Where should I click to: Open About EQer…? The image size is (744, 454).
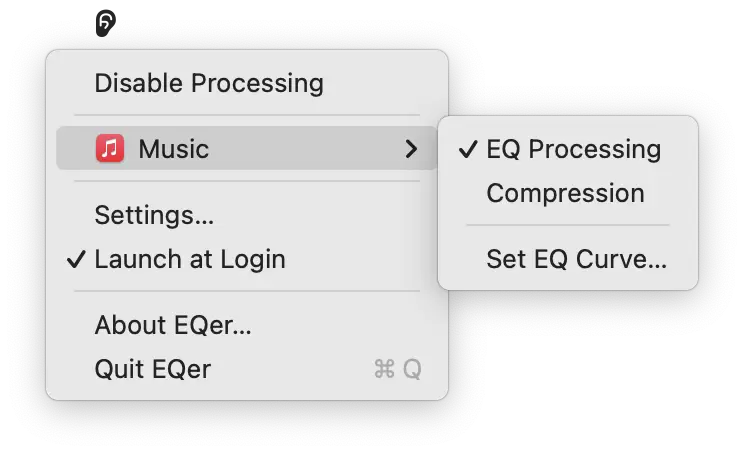point(173,325)
